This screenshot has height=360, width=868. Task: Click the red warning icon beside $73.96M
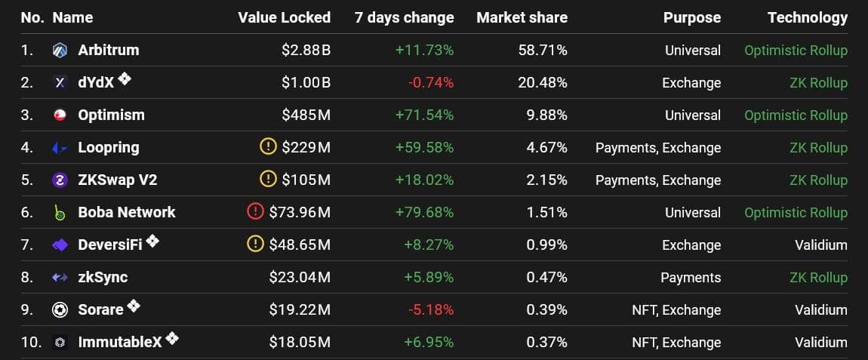[x=255, y=212]
